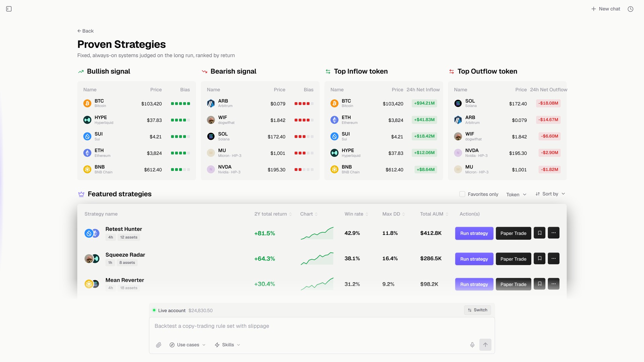Open more options for Retest Hunter
Screen dimensions: 644x362
click(x=553, y=233)
